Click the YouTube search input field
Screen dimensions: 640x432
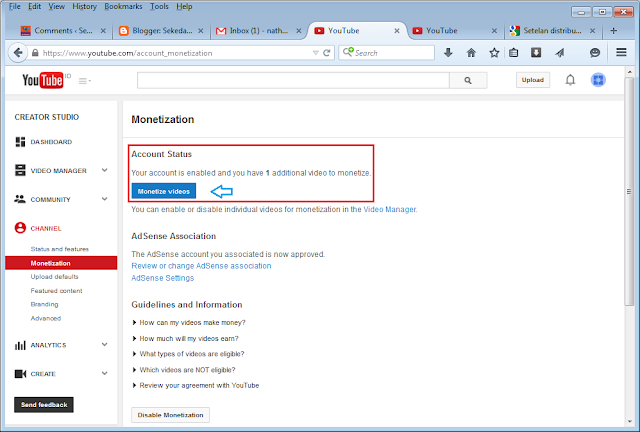(x=293, y=80)
